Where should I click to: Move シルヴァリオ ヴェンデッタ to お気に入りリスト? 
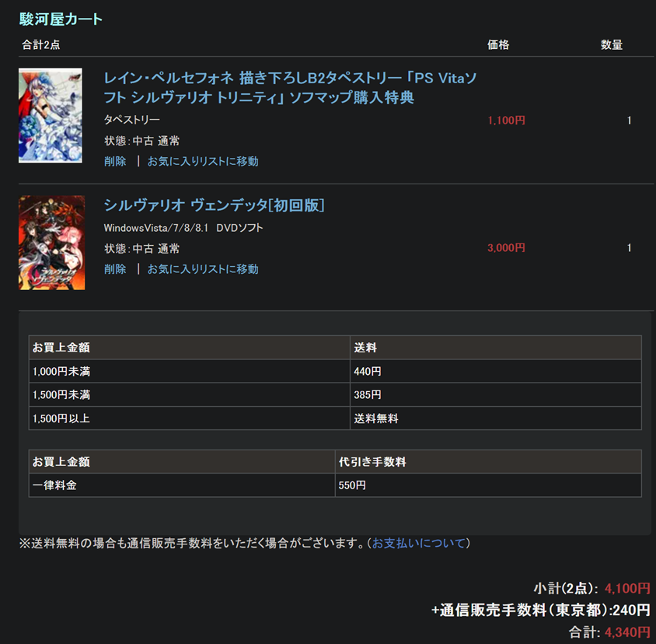[203, 269]
